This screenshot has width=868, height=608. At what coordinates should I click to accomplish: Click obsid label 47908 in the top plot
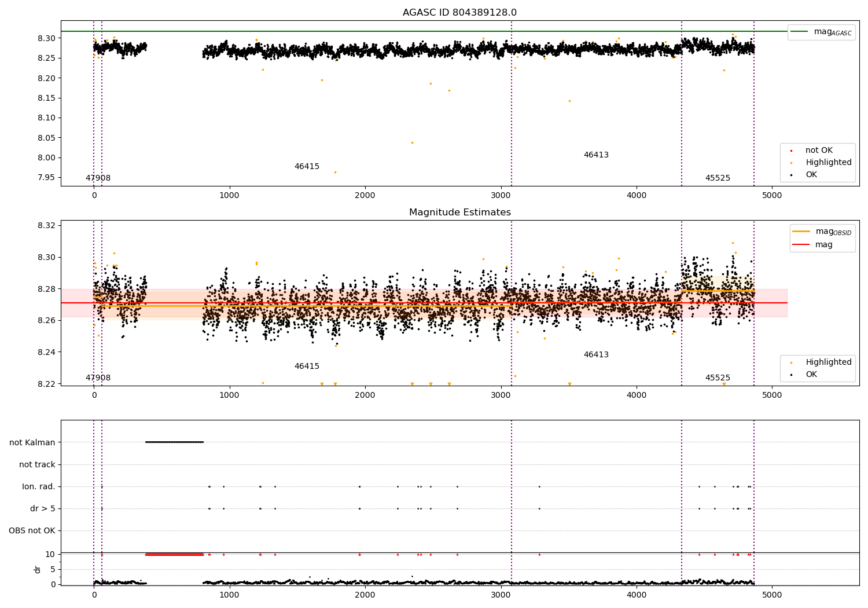98,178
